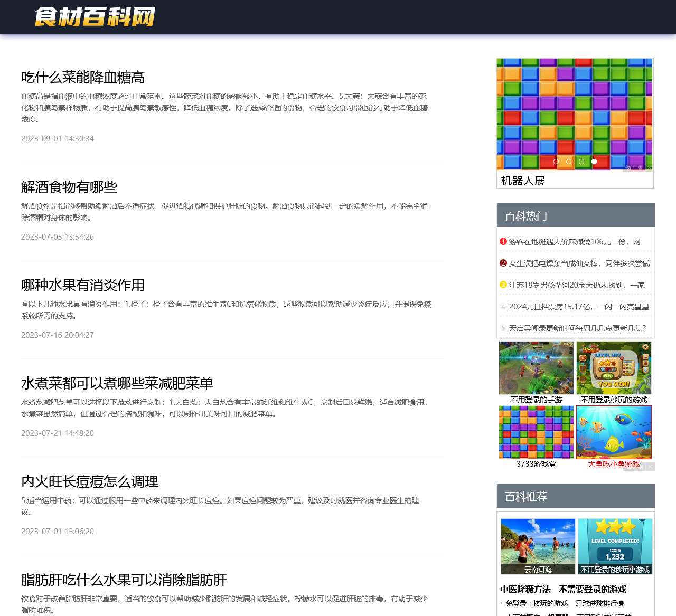Click the grey number 4 rank badge
Viewport: 676px width, 616px height.
pos(503,306)
